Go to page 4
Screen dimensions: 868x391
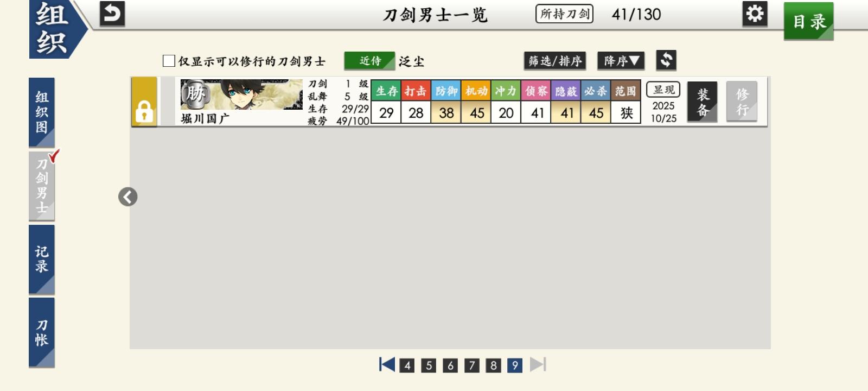pyautogui.click(x=407, y=365)
